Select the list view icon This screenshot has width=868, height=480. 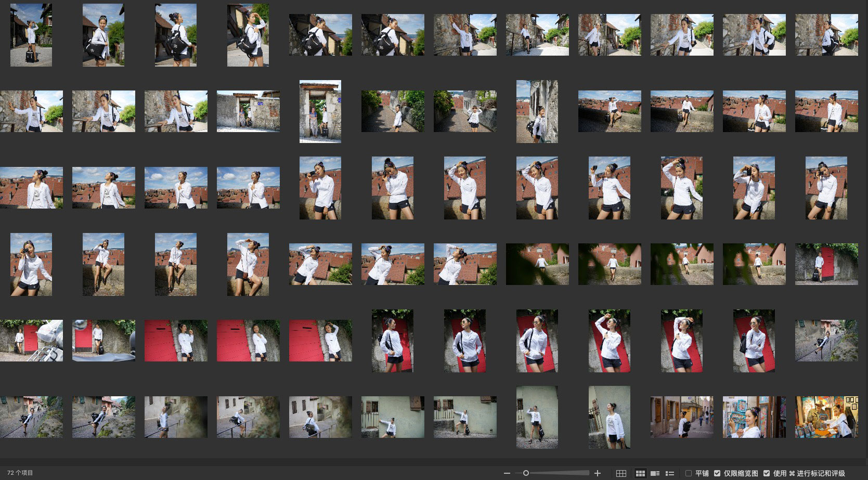[x=670, y=473]
